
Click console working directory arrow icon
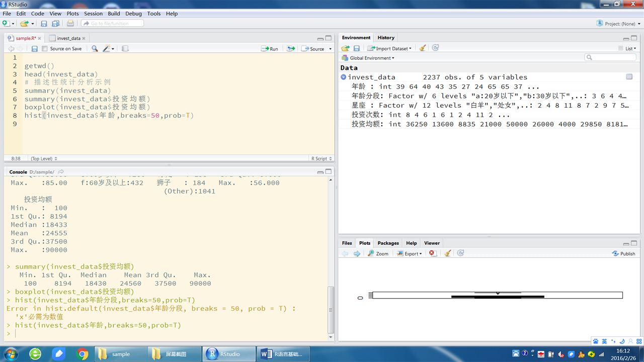[61, 172]
